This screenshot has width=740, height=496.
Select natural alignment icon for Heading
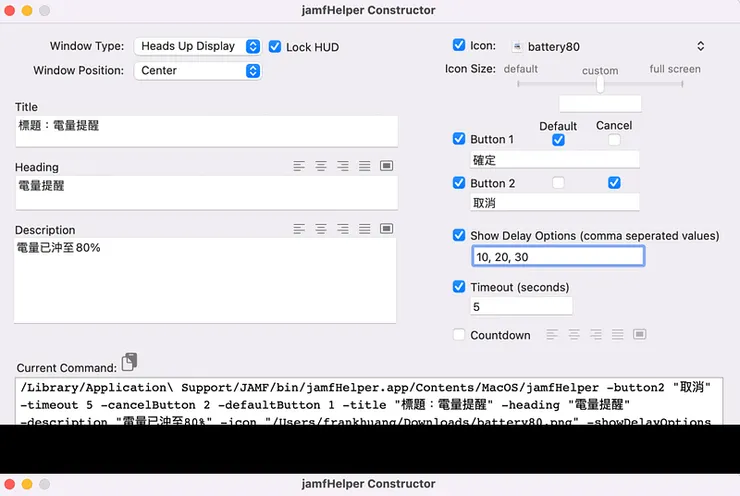[x=387, y=166]
